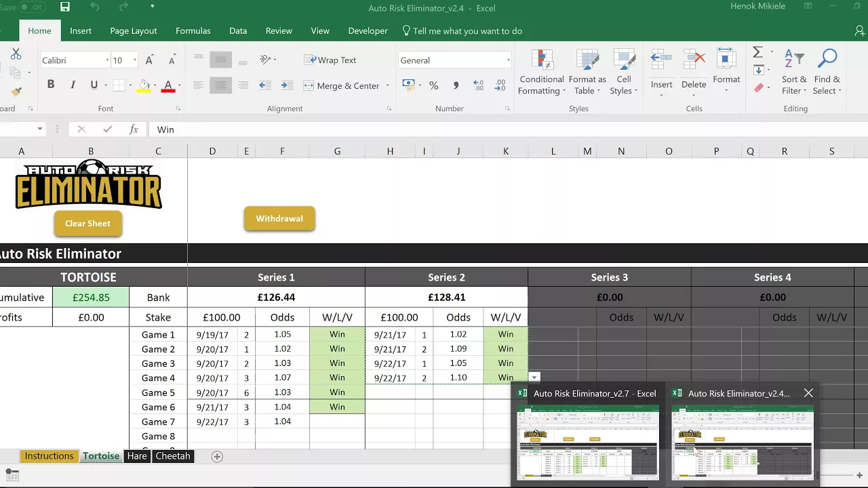
Task: Toggle the AutoSave switch off
Action: (x=33, y=7)
